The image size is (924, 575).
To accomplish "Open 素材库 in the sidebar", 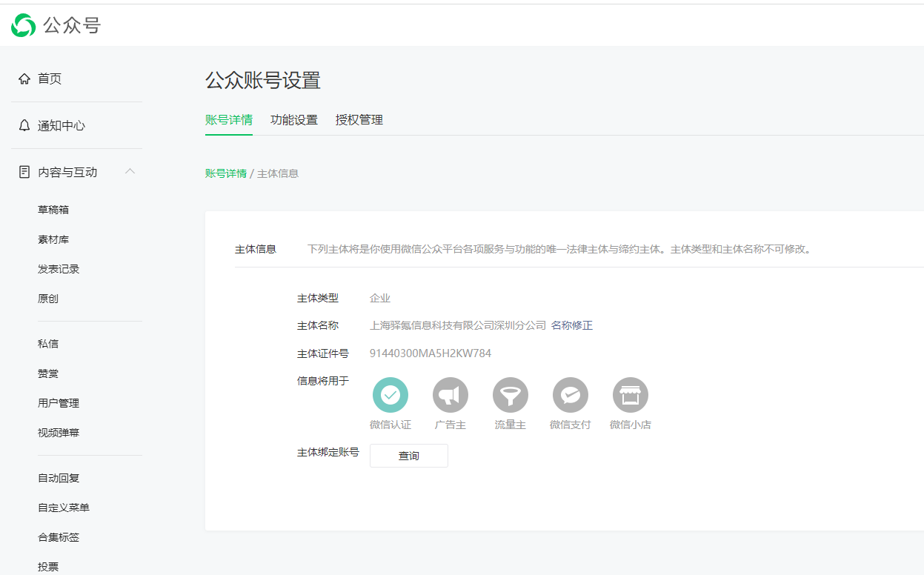I will tap(53, 239).
